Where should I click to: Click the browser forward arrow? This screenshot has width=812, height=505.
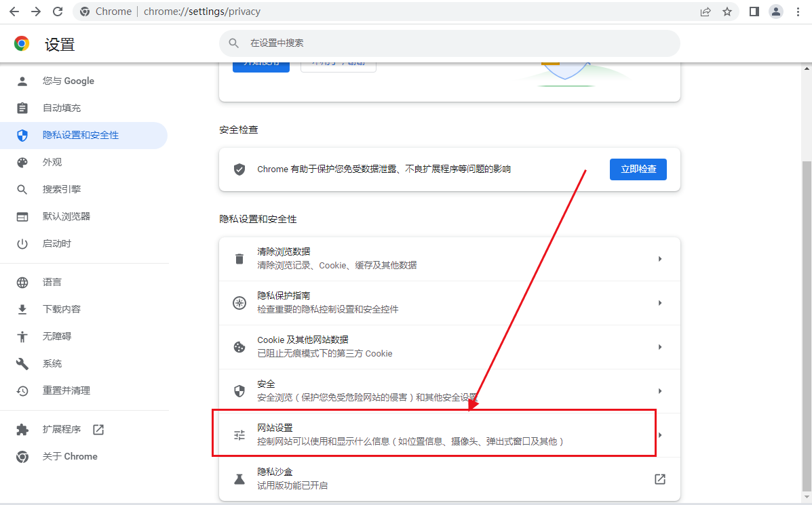click(x=36, y=12)
